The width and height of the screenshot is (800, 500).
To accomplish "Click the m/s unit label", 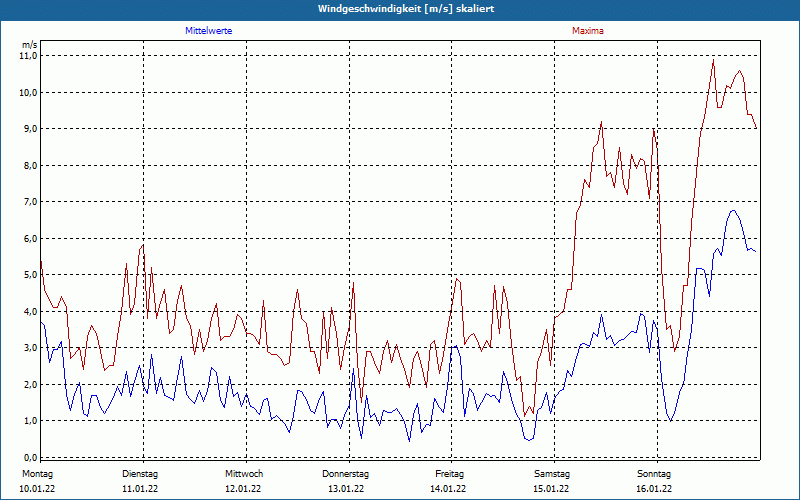I will click(x=30, y=45).
